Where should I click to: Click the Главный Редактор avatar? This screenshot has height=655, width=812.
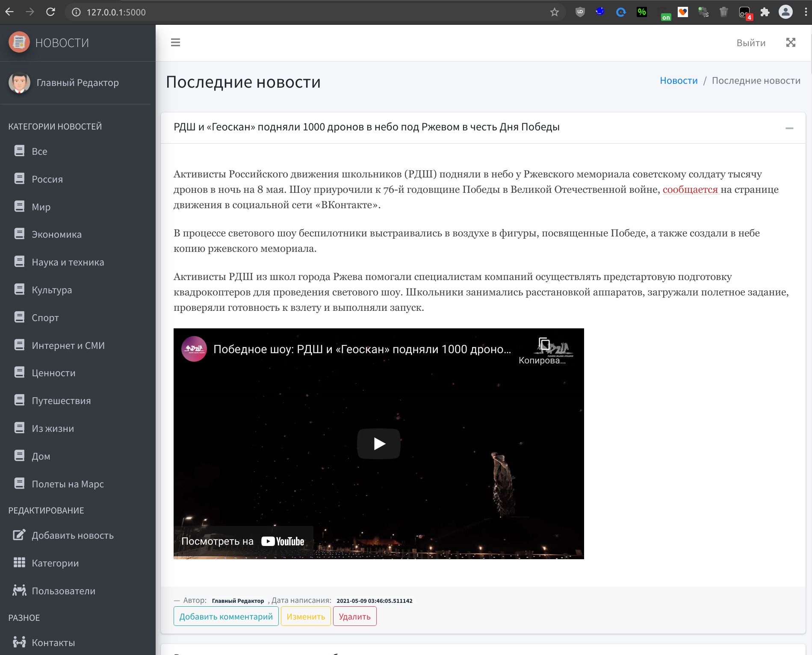tap(19, 83)
